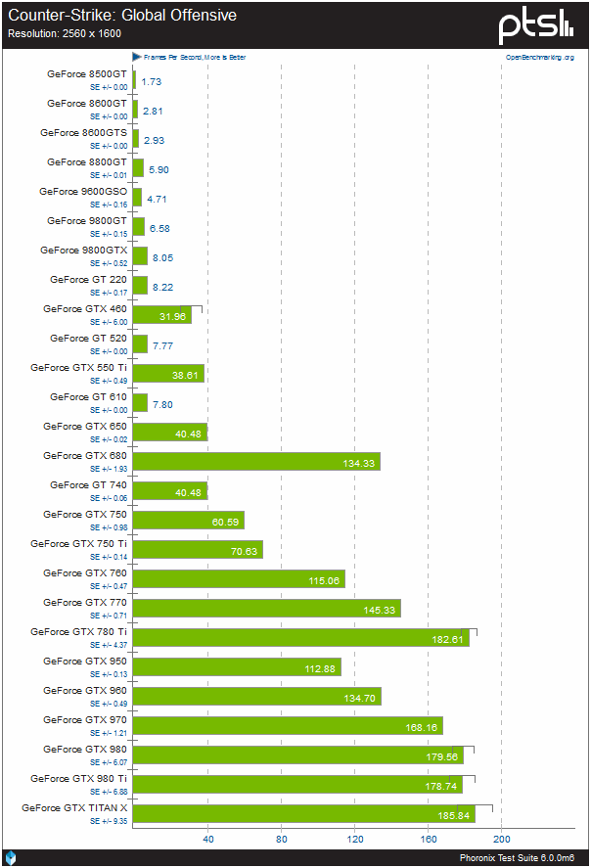The image size is (591, 868).
Task: Click the blue triangle beside Frames Per Second
Action: point(136,58)
